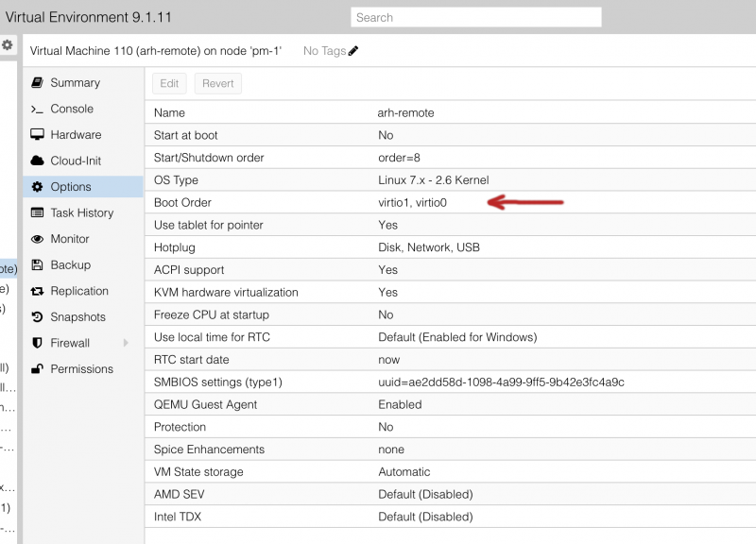756x544 pixels.
Task: Select the Use tablet for pointer row
Action: tap(451, 225)
